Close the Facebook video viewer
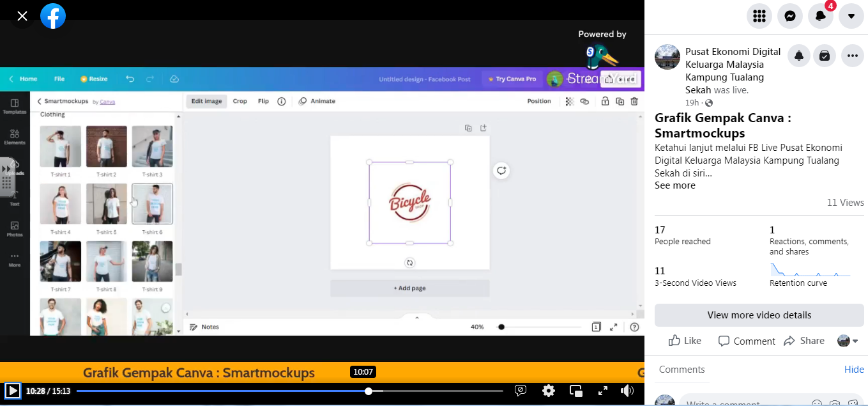Image resolution: width=868 pixels, height=406 pixels. coord(22,16)
